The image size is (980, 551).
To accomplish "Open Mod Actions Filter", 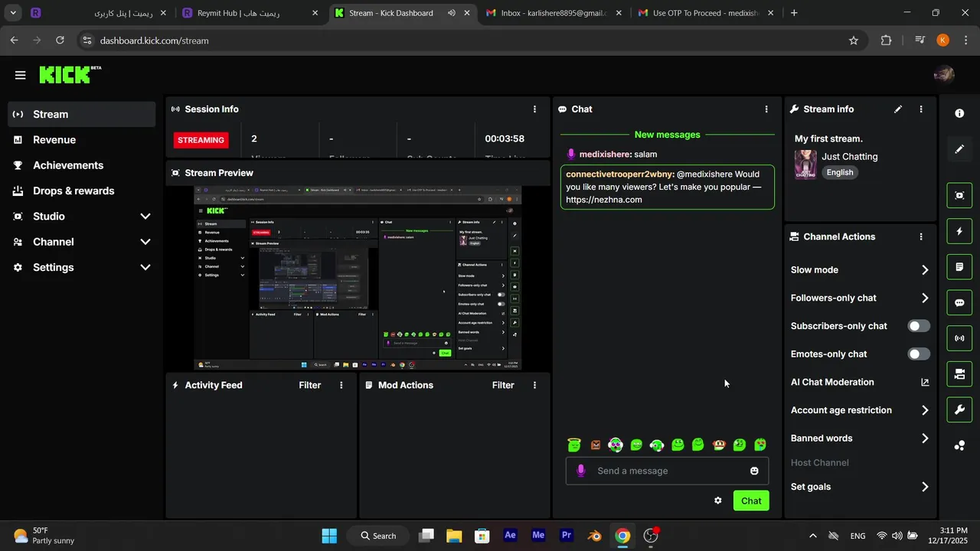I will click(x=503, y=385).
